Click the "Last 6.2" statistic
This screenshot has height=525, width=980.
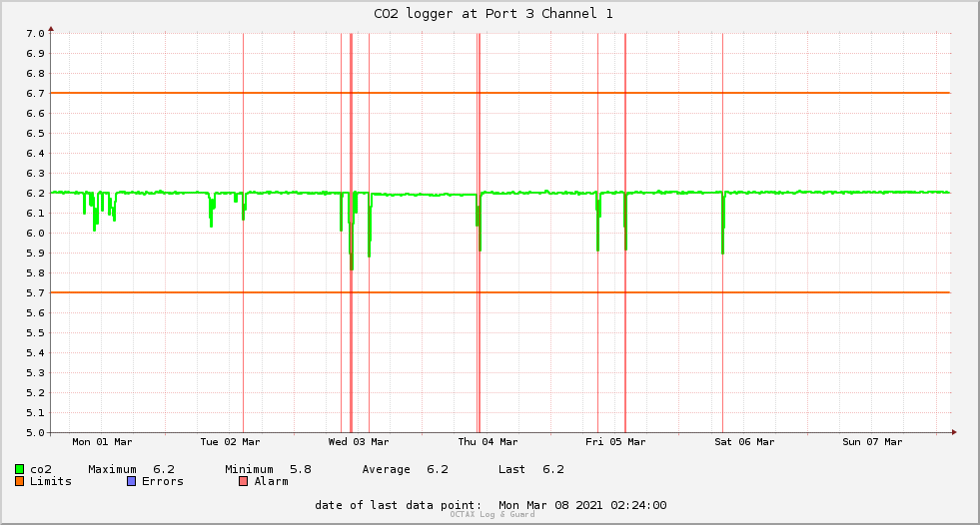pyautogui.click(x=531, y=469)
